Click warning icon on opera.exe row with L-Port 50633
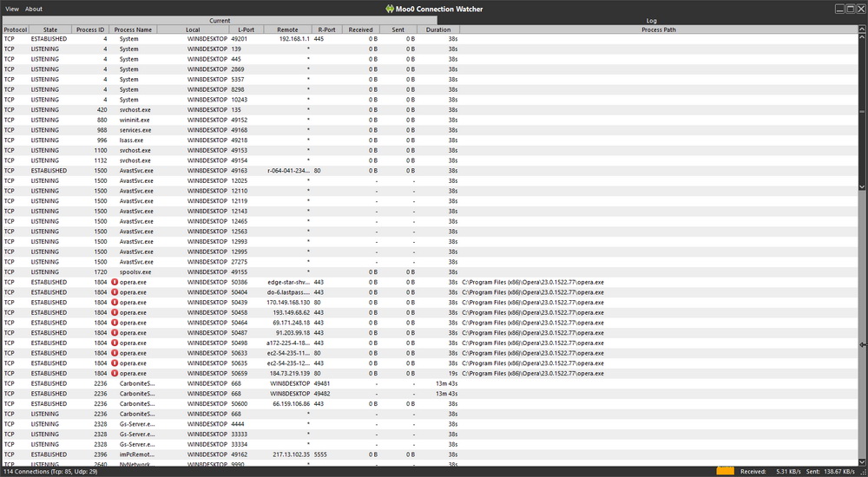Screen dimensions: 868x477 click(115, 353)
